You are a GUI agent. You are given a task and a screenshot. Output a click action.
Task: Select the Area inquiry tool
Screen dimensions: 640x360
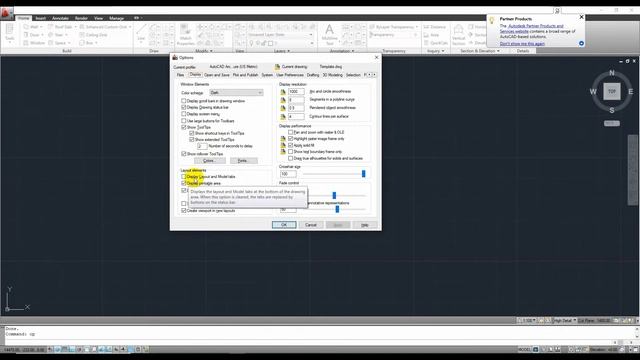pos(431,35)
